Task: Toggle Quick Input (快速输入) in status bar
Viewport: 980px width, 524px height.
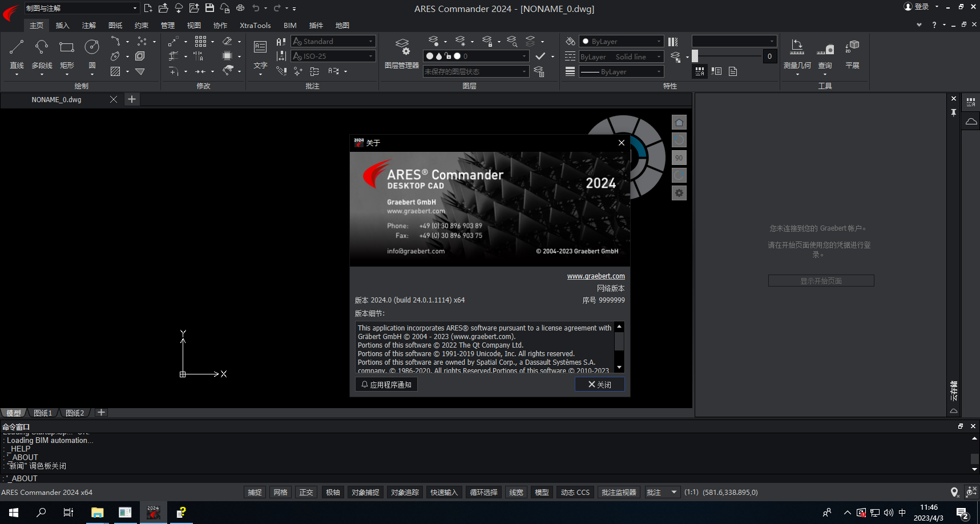Action: 444,492
